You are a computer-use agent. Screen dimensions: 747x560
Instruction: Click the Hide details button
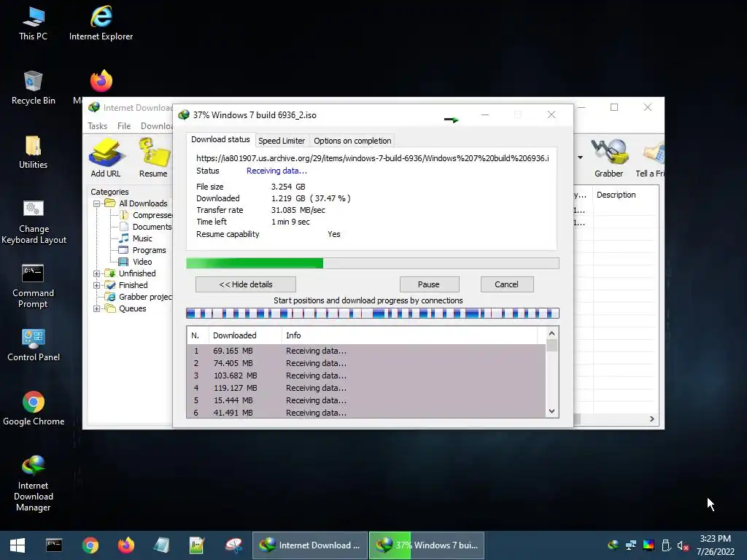pyautogui.click(x=246, y=284)
